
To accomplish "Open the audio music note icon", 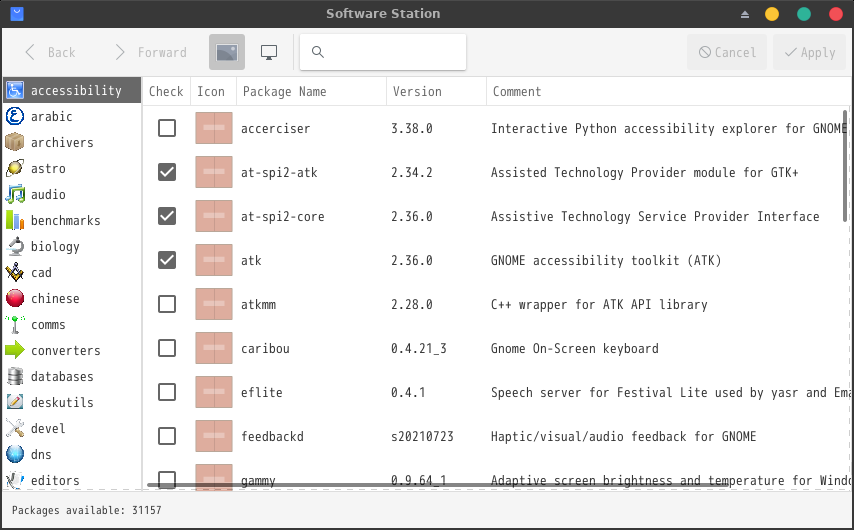I will pos(15,194).
